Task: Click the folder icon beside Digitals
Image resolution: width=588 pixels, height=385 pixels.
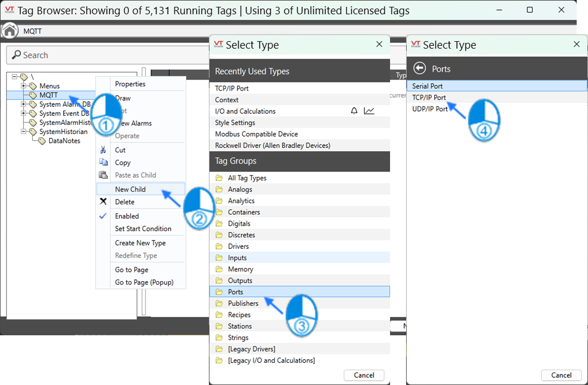Action: 219,223
